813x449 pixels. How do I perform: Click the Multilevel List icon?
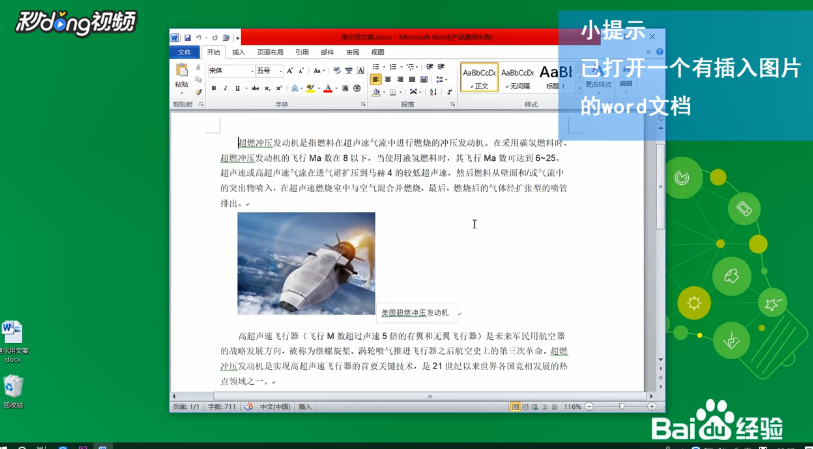(x=410, y=67)
